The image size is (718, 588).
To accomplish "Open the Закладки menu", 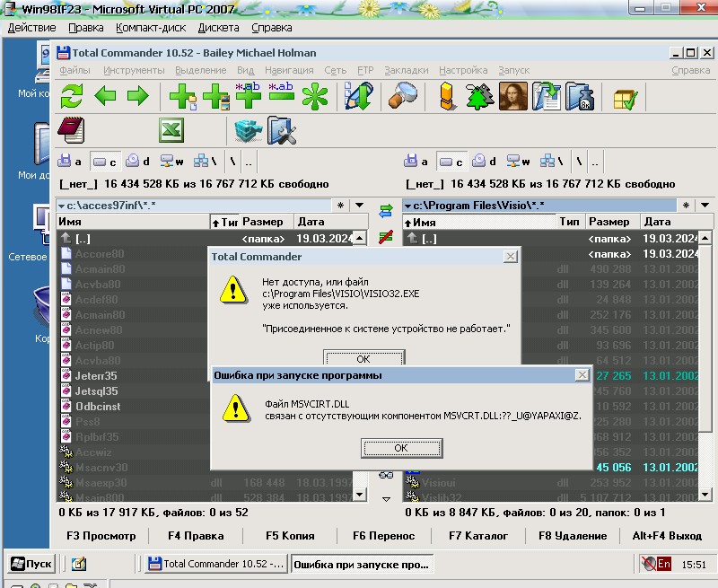I will pos(407,71).
